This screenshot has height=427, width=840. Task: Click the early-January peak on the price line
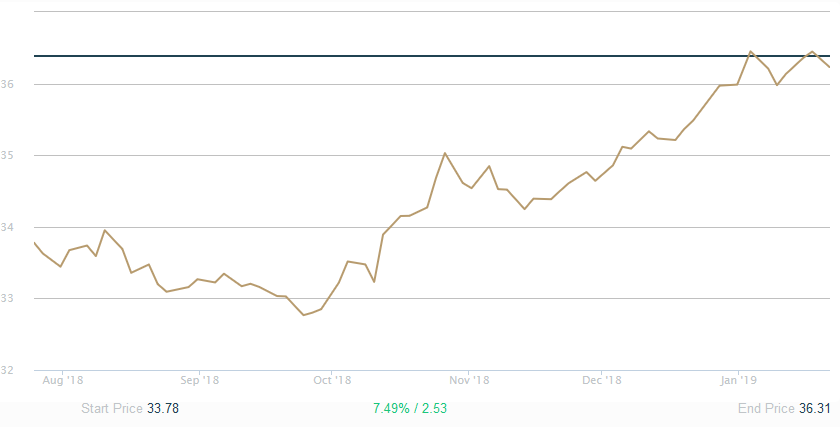(x=750, y=51)
